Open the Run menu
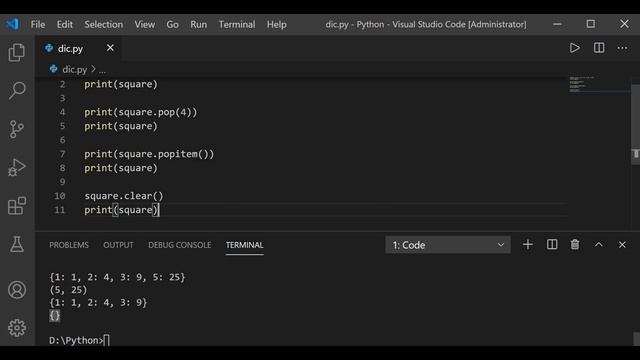Viewport: 640px width, 360px height. coord(198,24)
